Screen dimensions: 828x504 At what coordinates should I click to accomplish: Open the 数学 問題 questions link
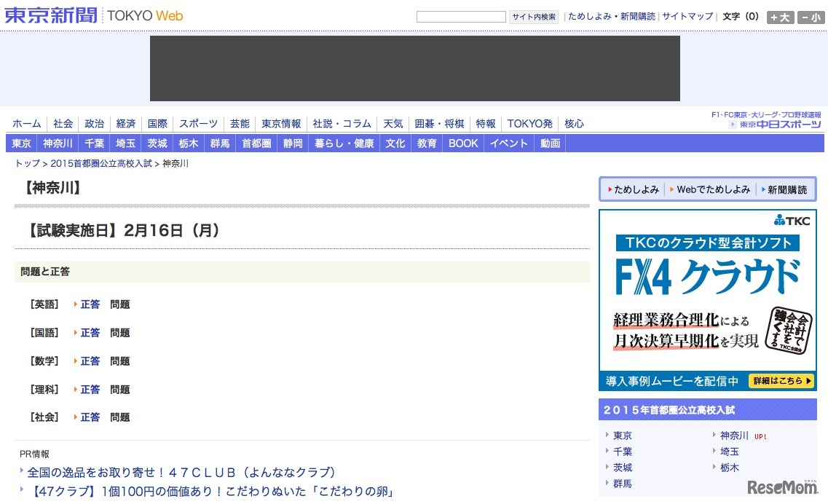tap(120, 361)
